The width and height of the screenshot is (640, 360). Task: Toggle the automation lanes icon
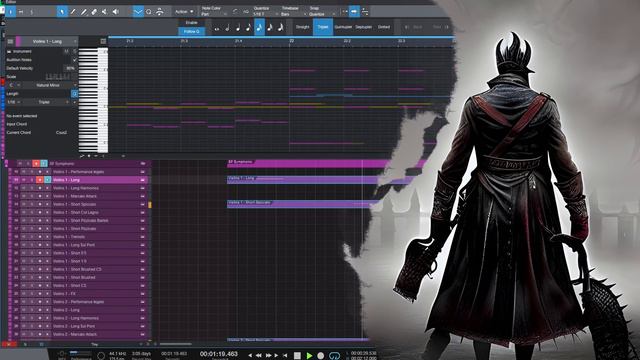(138, 12)
